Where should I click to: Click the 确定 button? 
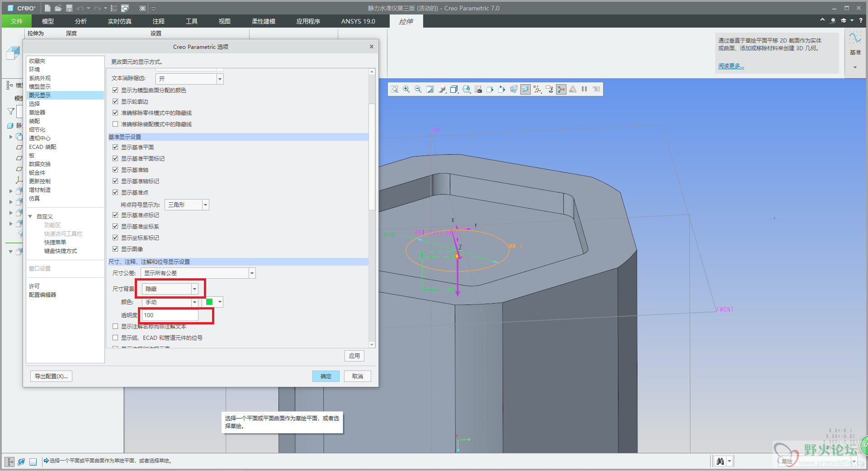point(326,376)
